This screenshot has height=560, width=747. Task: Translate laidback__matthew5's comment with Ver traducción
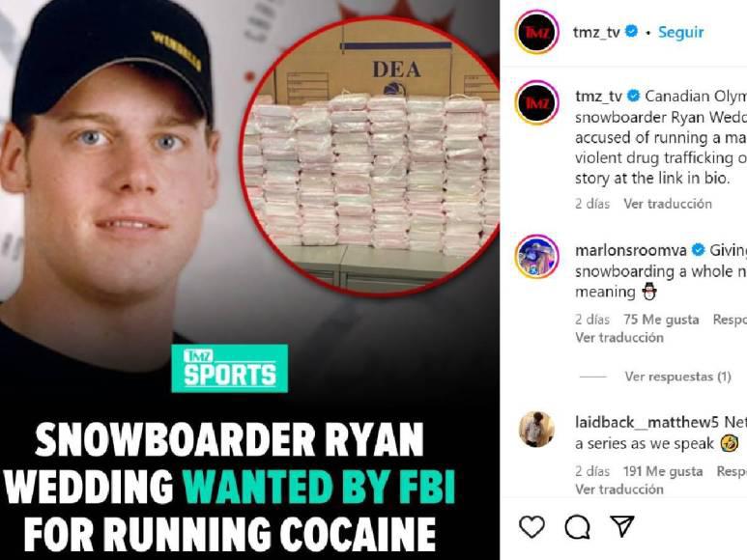[x=618, y=490]
